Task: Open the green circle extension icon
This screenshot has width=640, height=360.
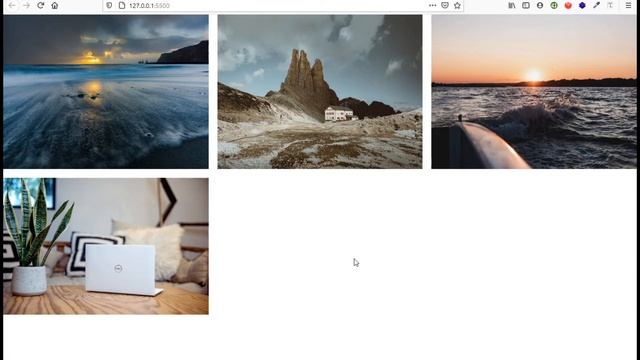Action: pos(554,5)
